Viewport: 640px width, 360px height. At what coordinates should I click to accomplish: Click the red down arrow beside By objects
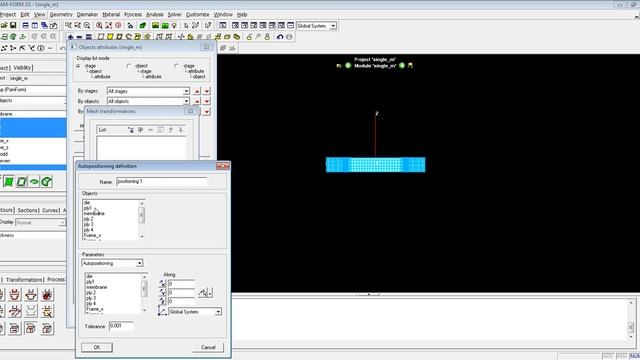[207, 101]
